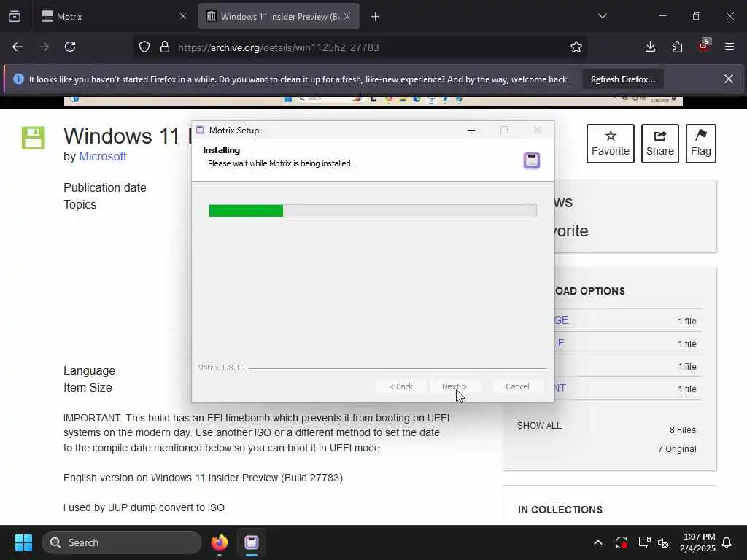Screen dimensions: 747x560
Task: Show site security padlock info
Action: pos(165,47)
